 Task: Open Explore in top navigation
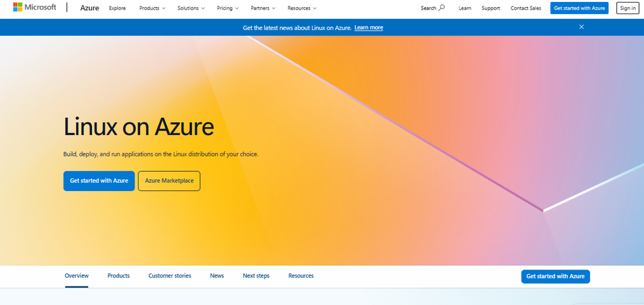coord(117,8)
